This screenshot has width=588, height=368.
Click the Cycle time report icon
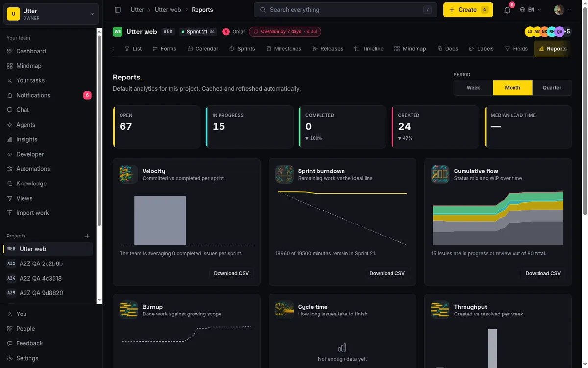pos(284,310)
